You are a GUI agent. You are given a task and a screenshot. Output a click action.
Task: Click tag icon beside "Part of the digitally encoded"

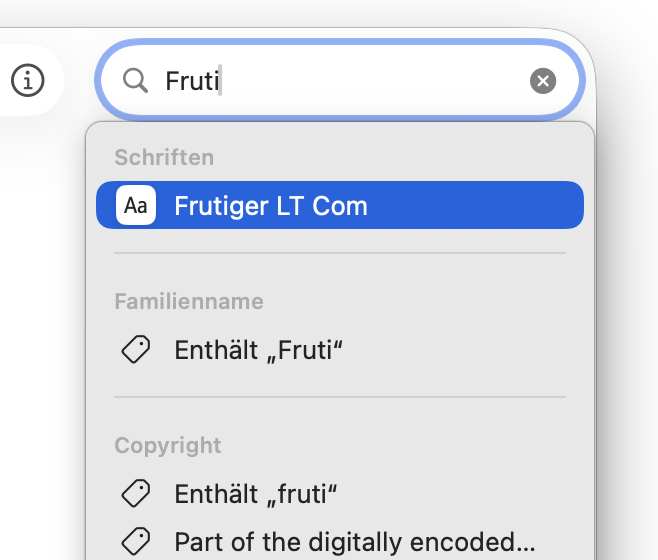(136, 542)
